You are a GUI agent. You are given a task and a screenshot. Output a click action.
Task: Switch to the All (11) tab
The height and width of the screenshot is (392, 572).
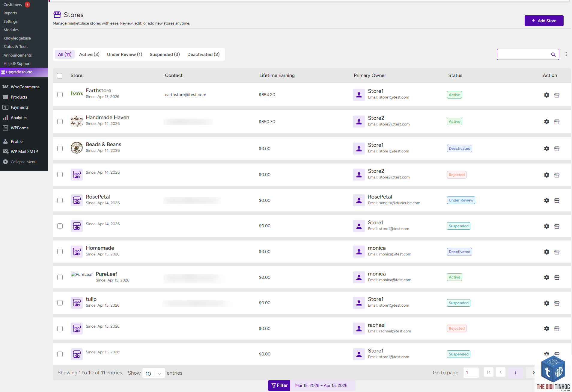coord(65,55)
